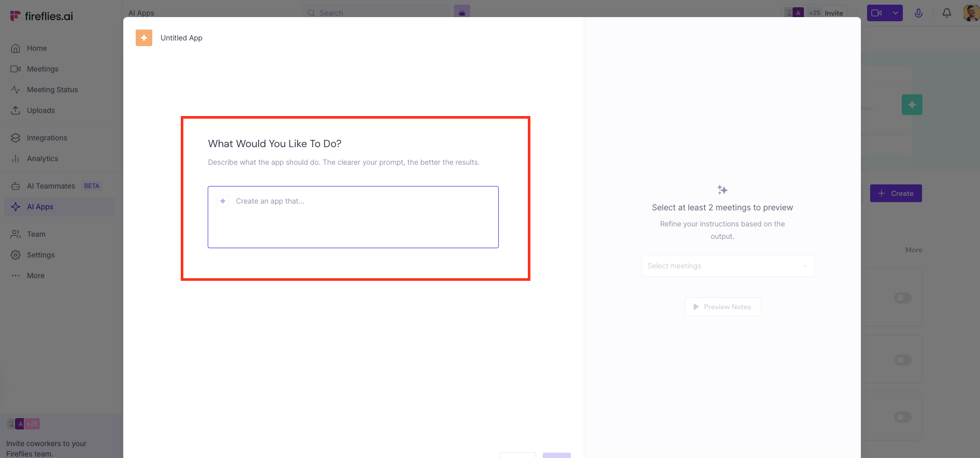Click the fireflies.ai logo
This screenshot has width=980, height=458.
tap(41, 16)
